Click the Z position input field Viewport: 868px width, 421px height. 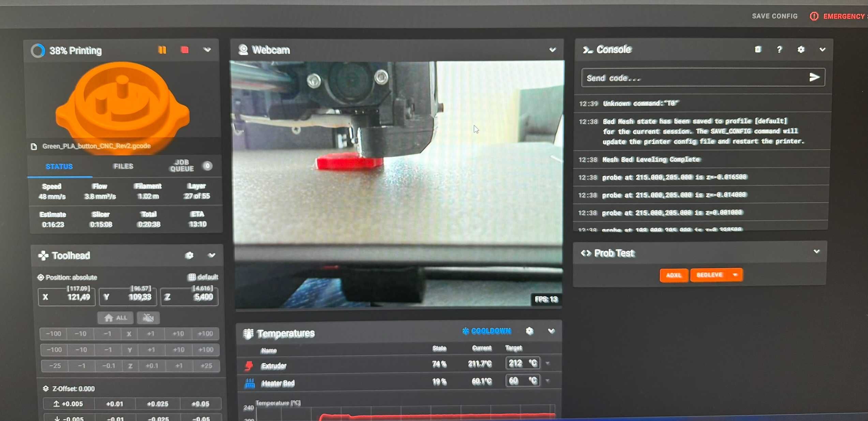(190, 297)
